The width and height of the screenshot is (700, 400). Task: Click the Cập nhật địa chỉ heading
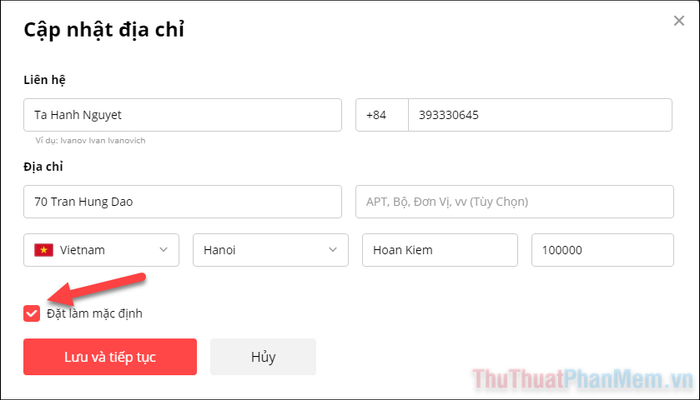[x=104, y=30]
